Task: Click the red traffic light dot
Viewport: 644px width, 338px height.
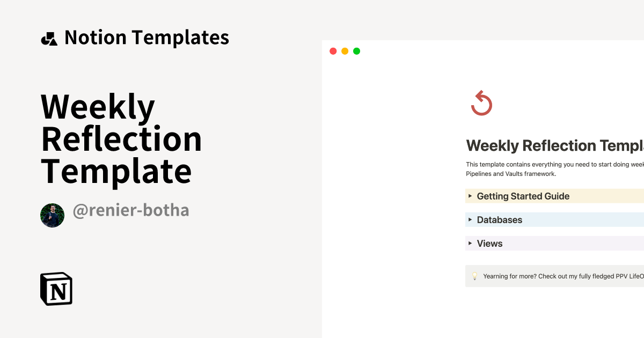Action: pyautogui.click(x=333, y=50)
